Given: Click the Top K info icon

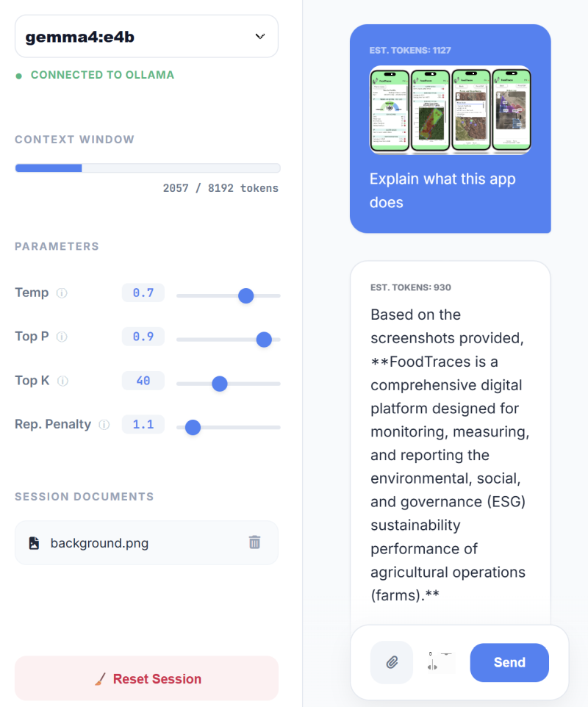Looking at the screenshot, I should 62,381.
